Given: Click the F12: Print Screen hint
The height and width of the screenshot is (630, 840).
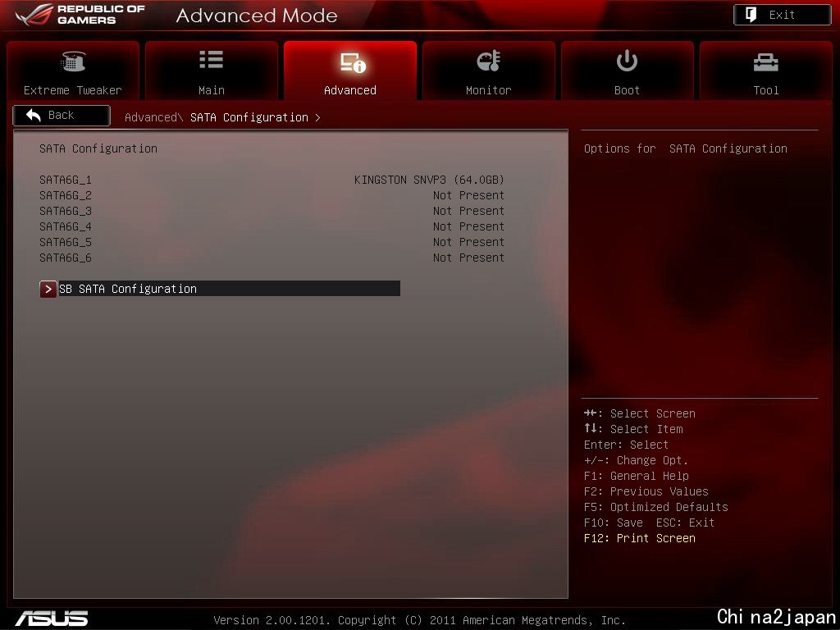Looking at the screenshot, I should pos(640,538).
